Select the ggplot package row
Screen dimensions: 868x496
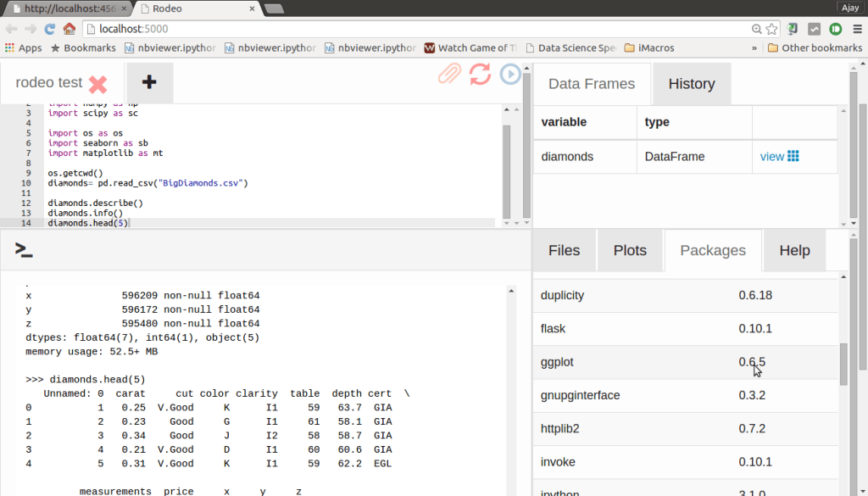685,362
